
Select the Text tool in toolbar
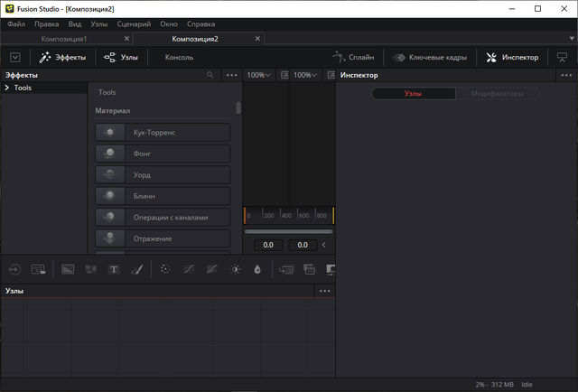114,269
